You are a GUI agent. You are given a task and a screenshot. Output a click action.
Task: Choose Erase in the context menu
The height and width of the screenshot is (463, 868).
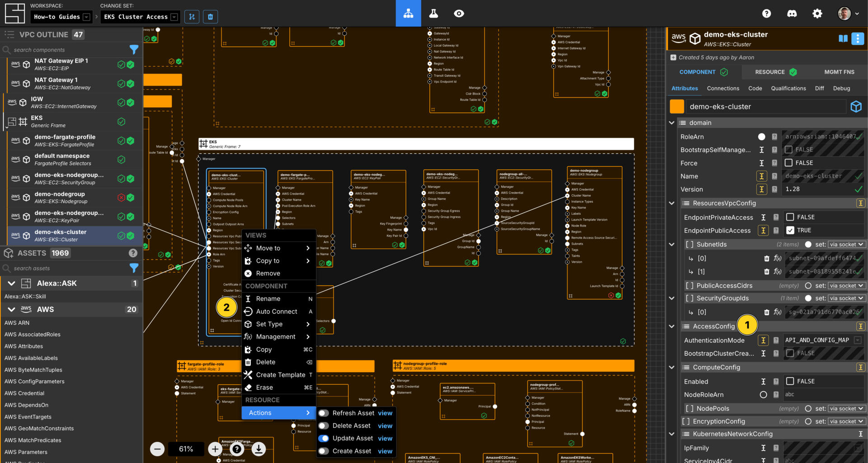(278, 387)
